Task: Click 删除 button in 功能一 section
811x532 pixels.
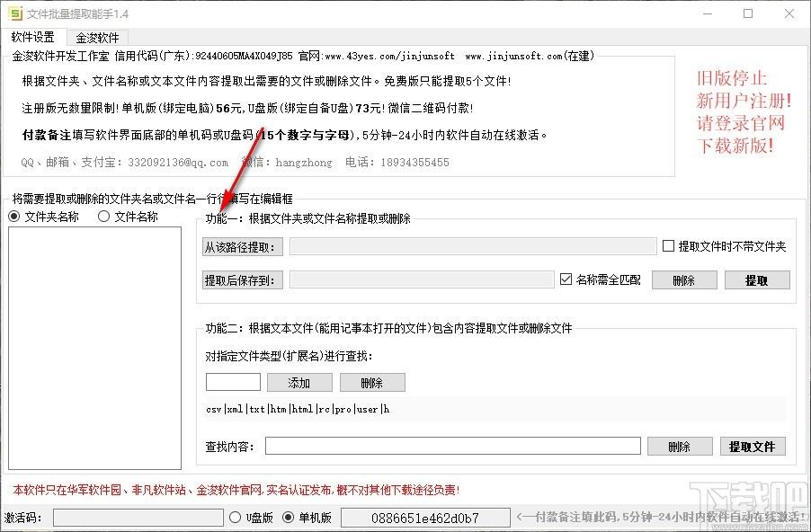Action: click(684, 280)
